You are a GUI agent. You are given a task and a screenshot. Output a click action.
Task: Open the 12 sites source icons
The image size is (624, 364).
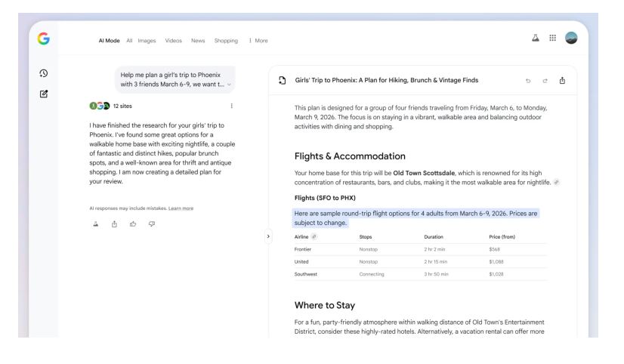pyautogui.click(x=100, y=106)
